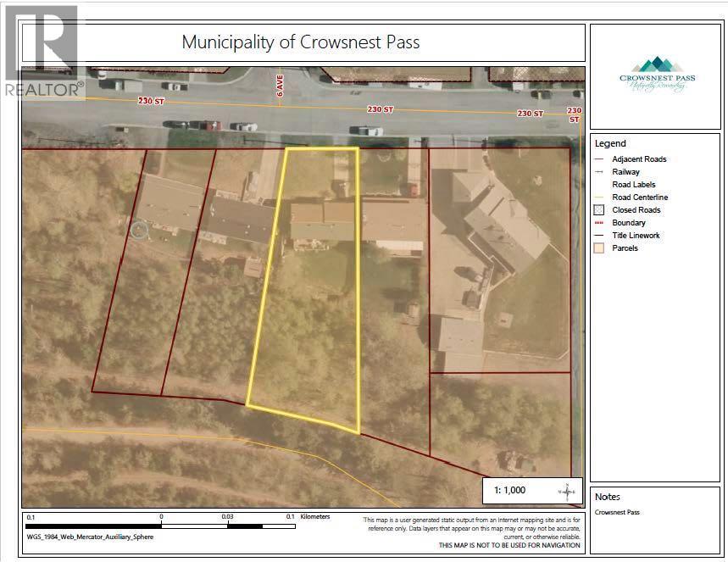Screen dimensions: 728x562
Task: Click the large building complex parcel east
Action: click(x=499, y=260)
